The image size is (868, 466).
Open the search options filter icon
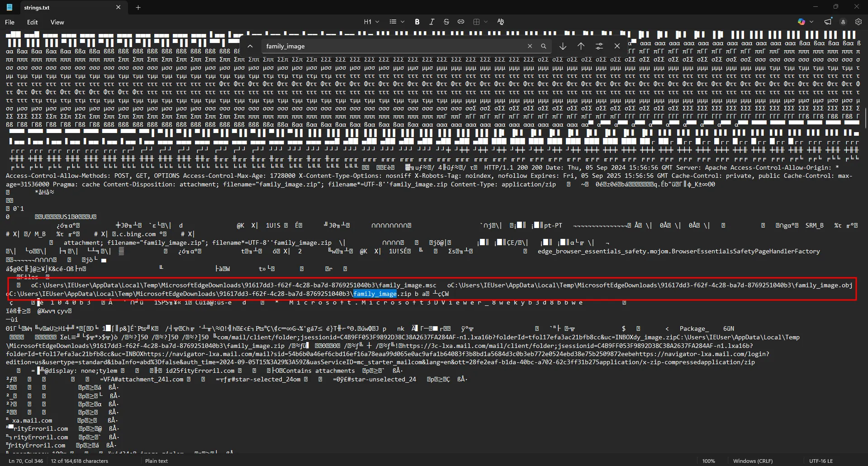click(599, 46)
